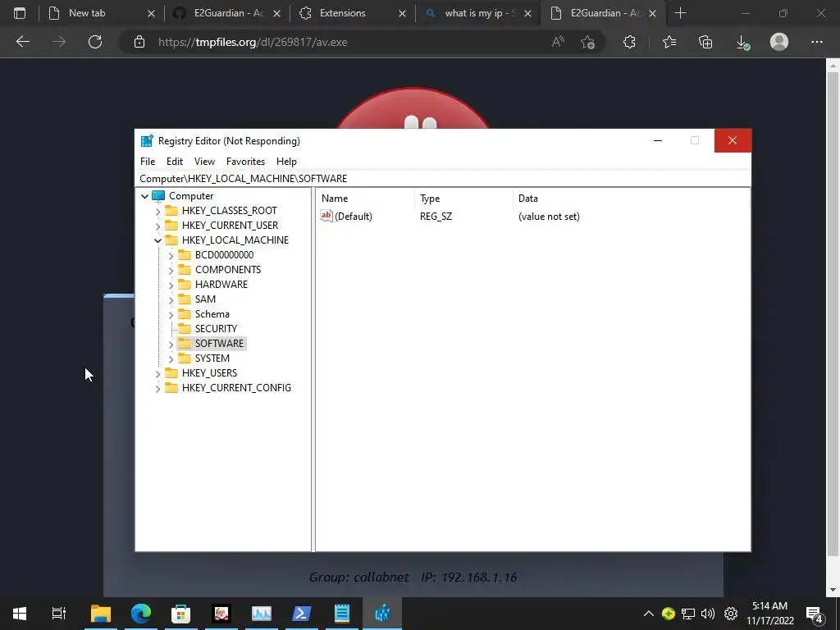Open the browser profile avatar
Image resolution: width=840 pixels, height=630 pixels.
point(779,42)
